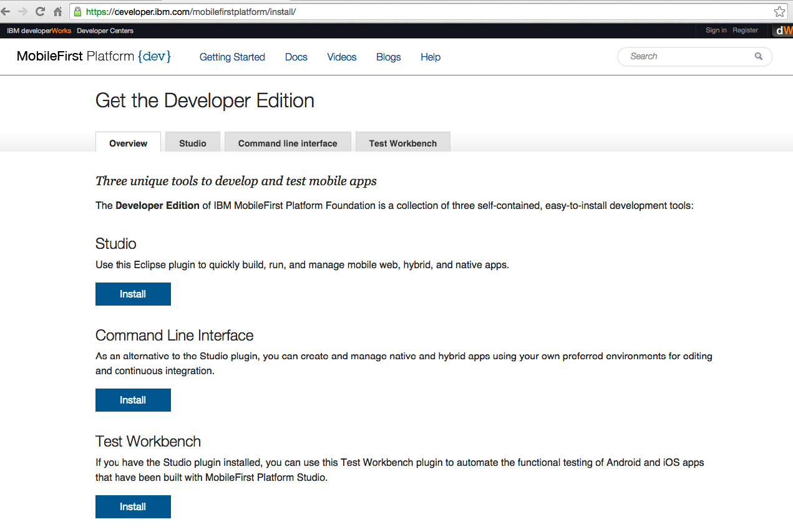Click the search magnifier icon
Screen dimensions: 793x532
pos(759,56)
